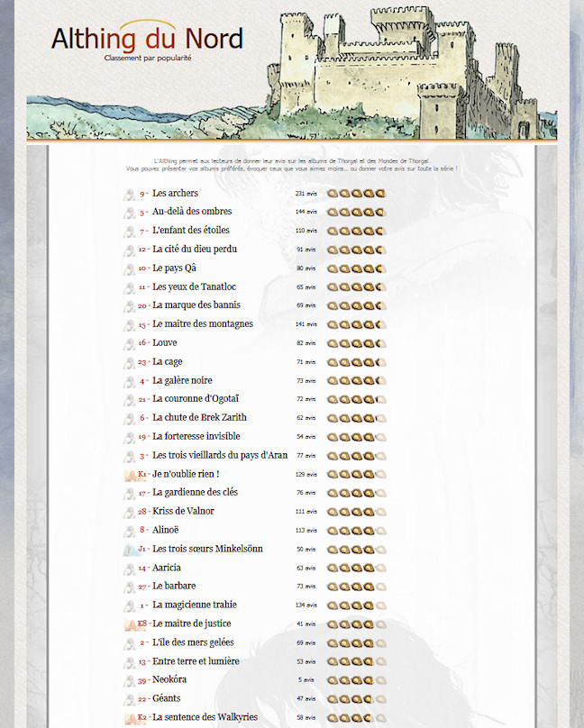584x728 pixels.
Task: Click the album icon beside Louve
Action: (x=129, y=343)
